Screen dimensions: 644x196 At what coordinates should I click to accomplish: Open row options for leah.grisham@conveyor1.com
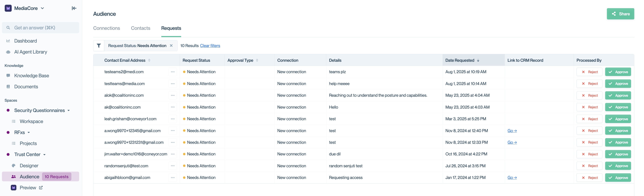click(x=173, y=119)
